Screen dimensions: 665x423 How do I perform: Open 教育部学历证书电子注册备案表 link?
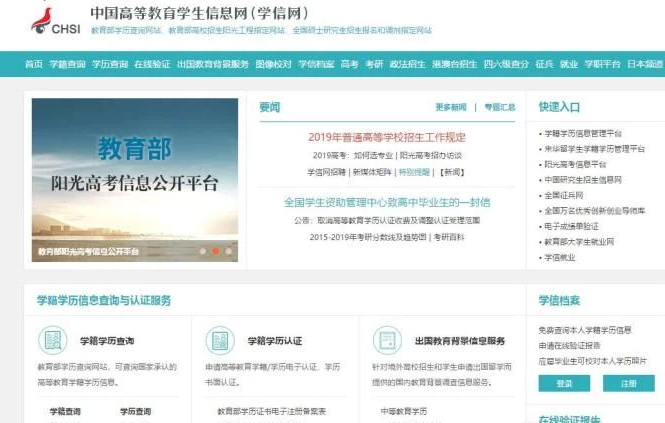pos(271,411)
